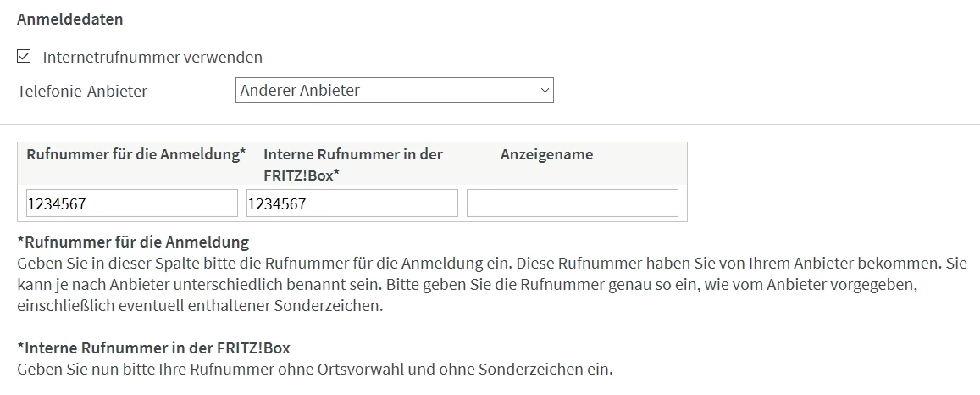Viewport: 980px width, 395px height.
Task: Click the line 'einschließlich eventuell enthaltener Sonderzeichen'
Action: tap(200, 306)
